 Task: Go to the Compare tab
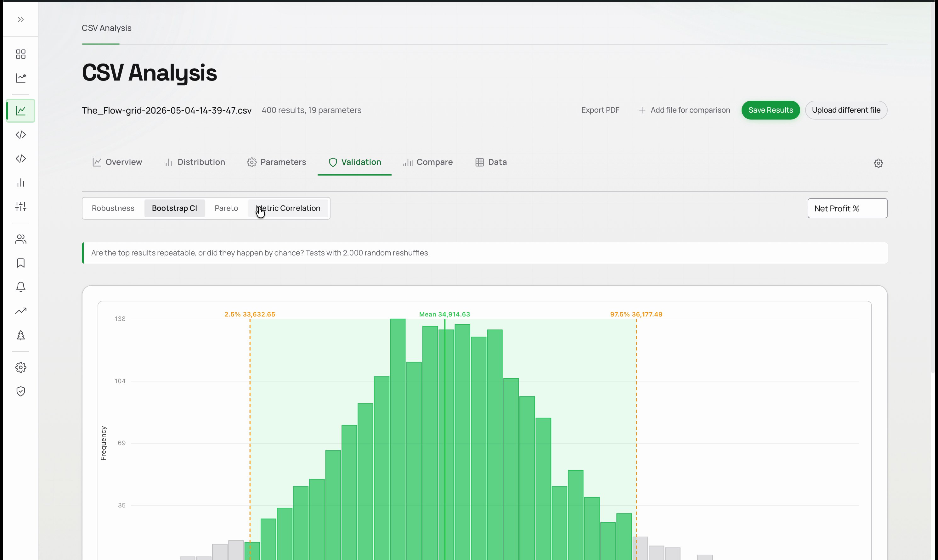tap(428, 162)
